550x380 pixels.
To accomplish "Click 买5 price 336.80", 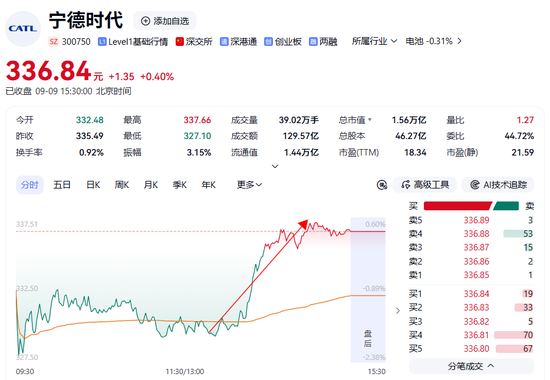I will point(476,349).
